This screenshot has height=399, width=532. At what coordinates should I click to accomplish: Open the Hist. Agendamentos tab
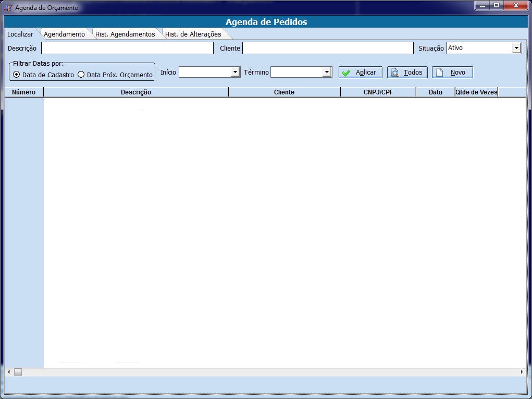point(125,34)
